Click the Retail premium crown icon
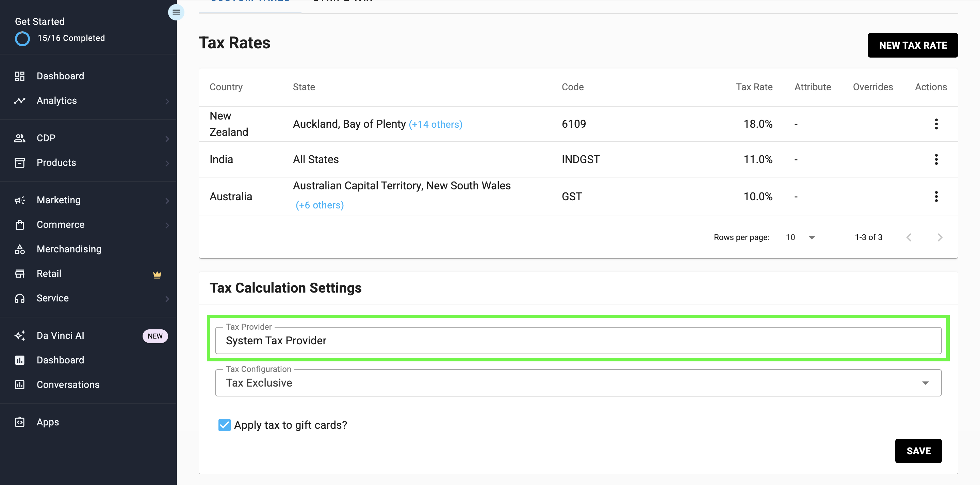 coord(157,274)
